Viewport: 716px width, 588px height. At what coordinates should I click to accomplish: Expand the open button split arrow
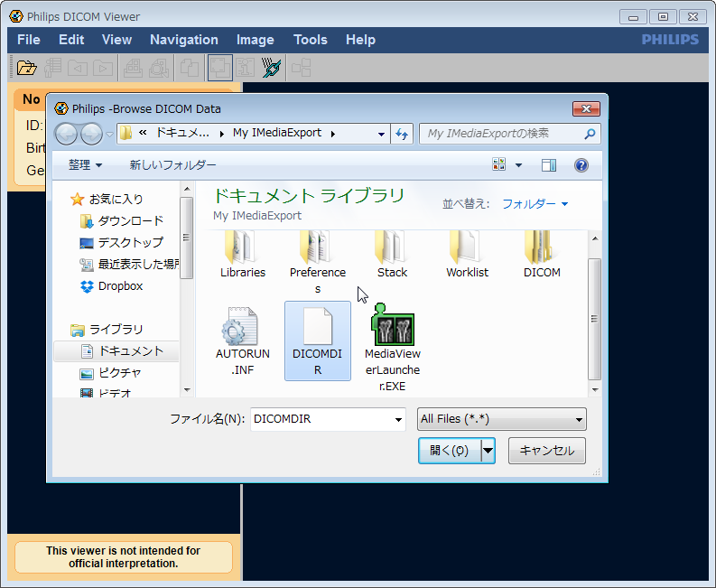[488, 451]
